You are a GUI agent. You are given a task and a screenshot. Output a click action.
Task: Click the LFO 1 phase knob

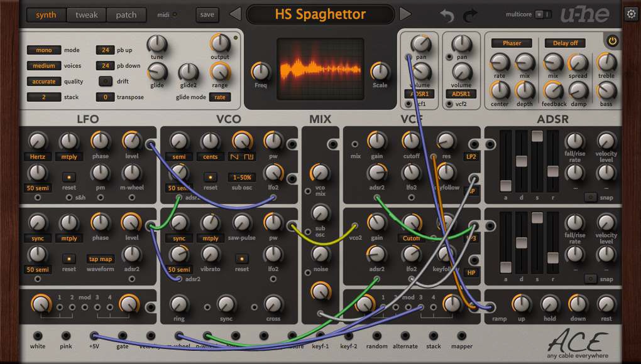[100, 141]
